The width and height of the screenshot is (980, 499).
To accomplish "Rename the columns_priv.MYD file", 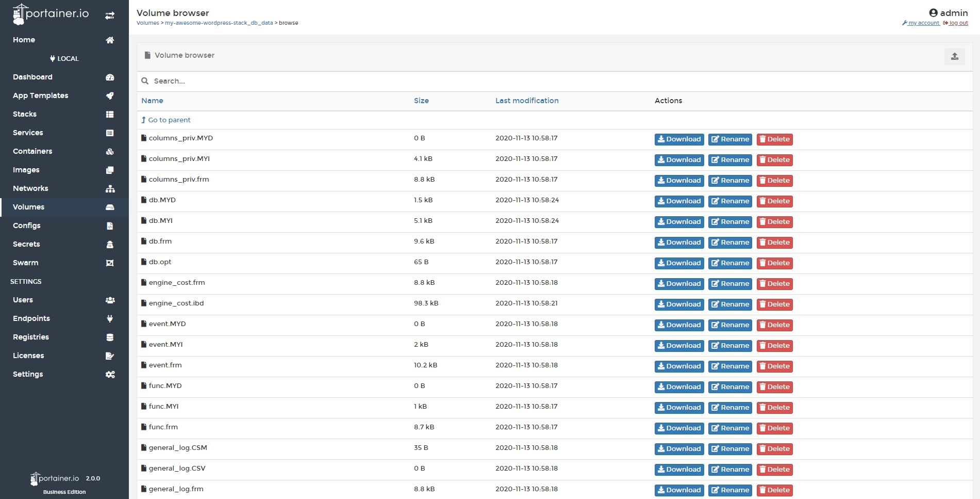I will [730, 139].
